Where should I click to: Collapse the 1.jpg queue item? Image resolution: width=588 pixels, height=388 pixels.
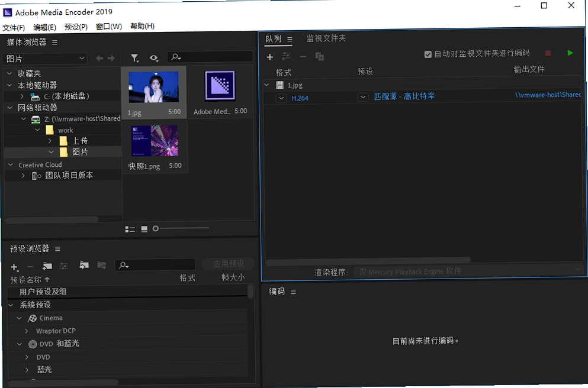pos(266,85)
